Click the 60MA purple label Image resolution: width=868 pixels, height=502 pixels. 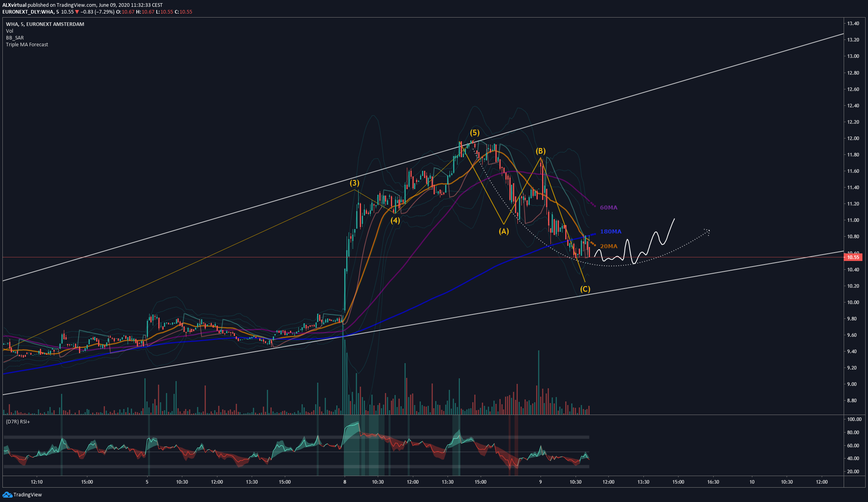(609, 208)
